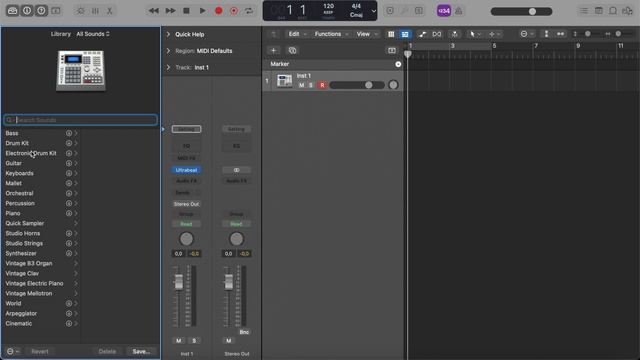Image resolution: width=640 pixels, height=360 pixels.
Task: Open Smart Controls icon
Action: point(80,11)
